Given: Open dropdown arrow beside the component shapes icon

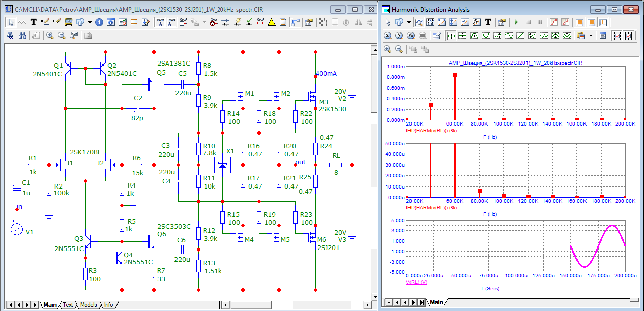Looking at the screenshot, I should [x=90, y=22].
